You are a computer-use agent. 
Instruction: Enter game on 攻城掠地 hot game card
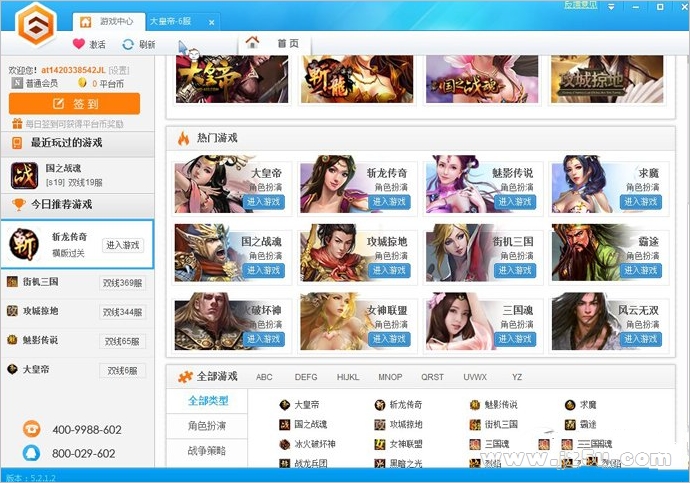[389, 270]
